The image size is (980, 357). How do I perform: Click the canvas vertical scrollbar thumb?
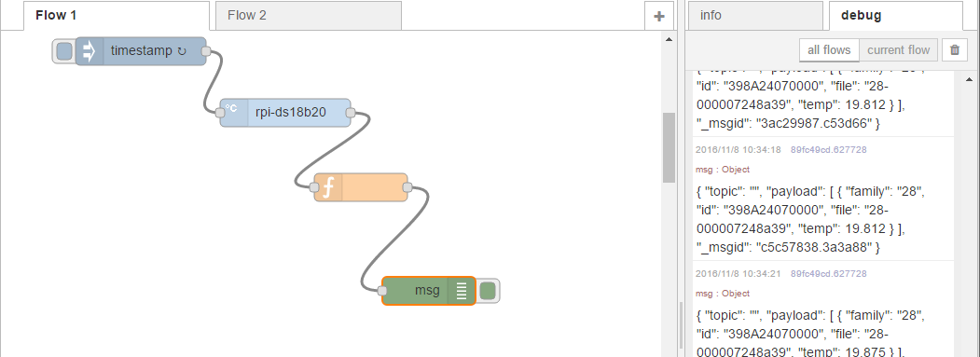point(669,147)
